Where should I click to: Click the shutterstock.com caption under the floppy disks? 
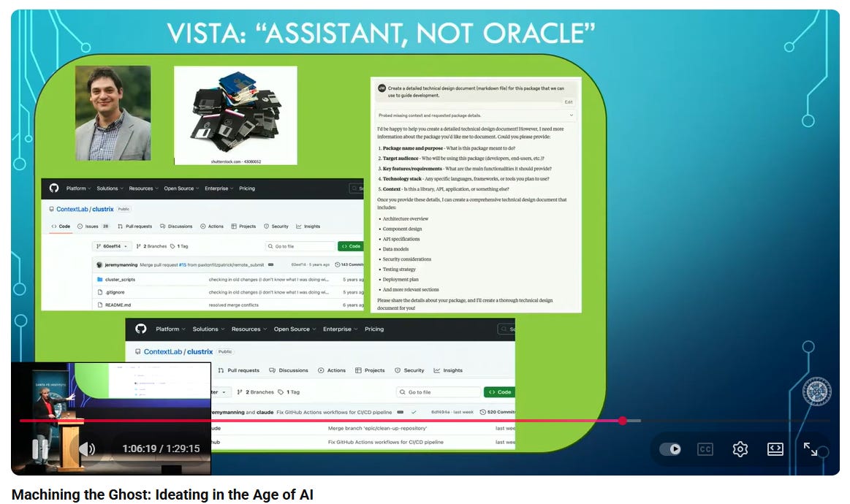tap(236, 161)
